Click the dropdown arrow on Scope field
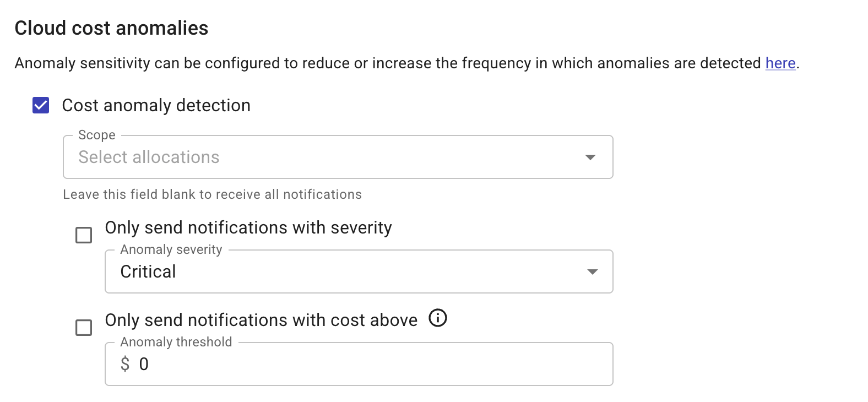868x402 pixels. tap(590, 157)
